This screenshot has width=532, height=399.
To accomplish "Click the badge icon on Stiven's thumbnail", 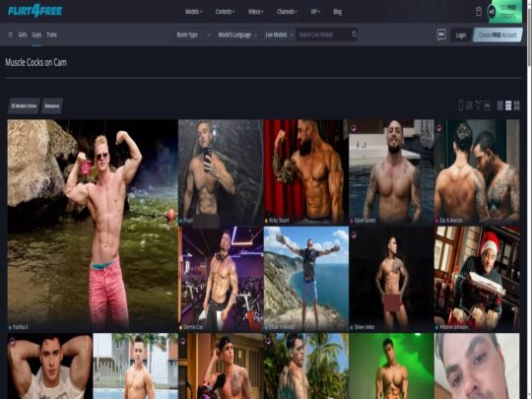I will coord(354,234).
